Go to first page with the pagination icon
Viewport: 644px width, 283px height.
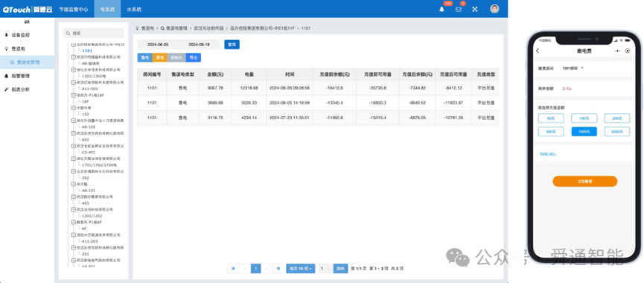click(x=233, y=268)
